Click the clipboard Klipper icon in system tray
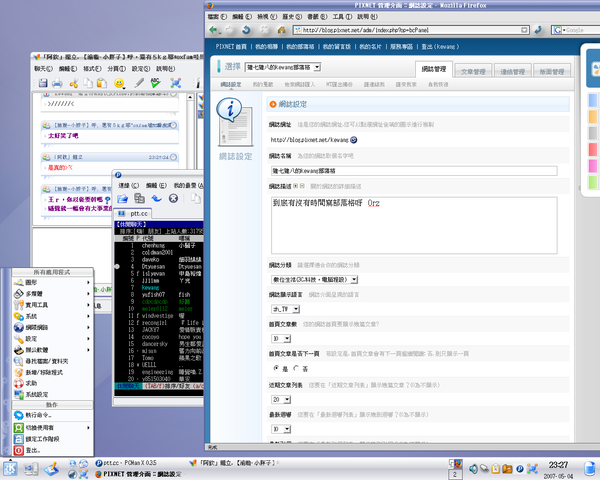Image resolution: width=600 pixels, height=480 pixels. point(496,469)
